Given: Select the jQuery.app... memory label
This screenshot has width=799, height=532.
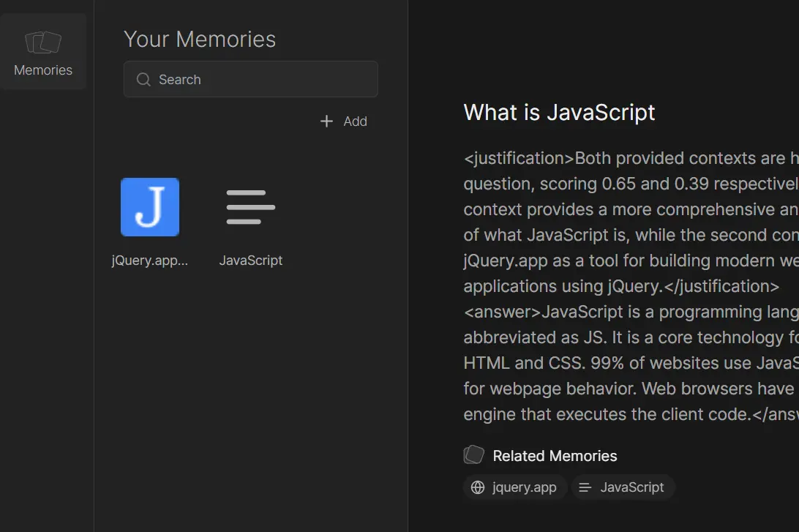Looking at the screenshot, I should 150,261.
